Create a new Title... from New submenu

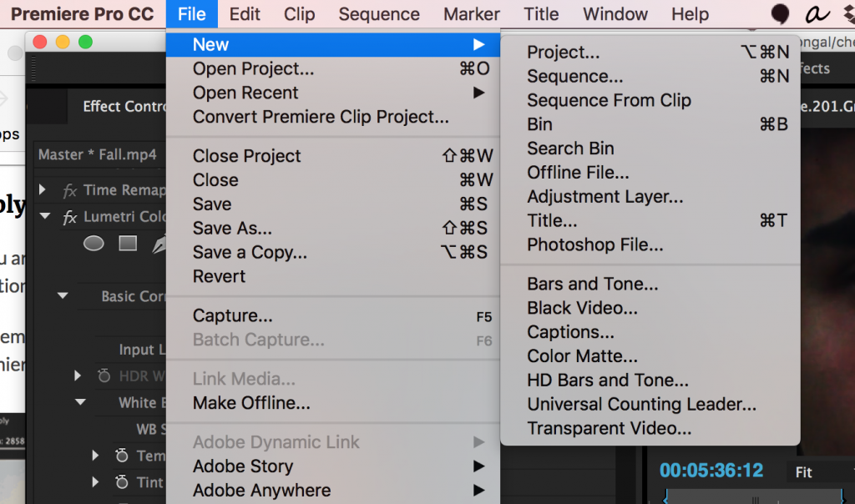(x=650, y=220)
